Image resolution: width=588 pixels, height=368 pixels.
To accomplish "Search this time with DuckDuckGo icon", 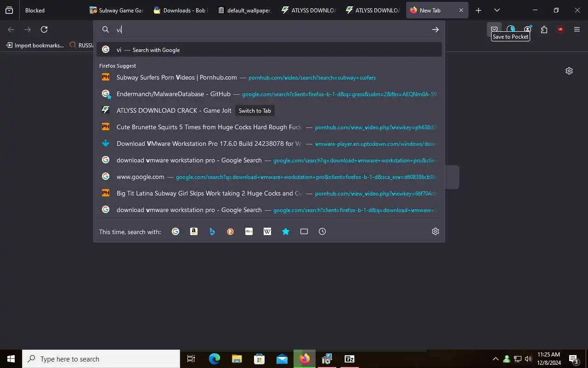I will click(x=231, y=231).
